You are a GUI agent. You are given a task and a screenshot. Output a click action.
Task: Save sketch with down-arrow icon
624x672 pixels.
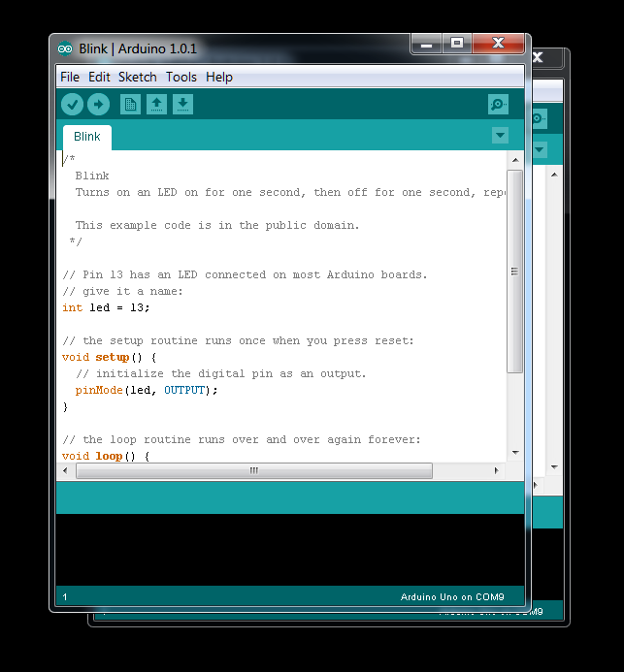pyautogui.click(x=182, y=105)
